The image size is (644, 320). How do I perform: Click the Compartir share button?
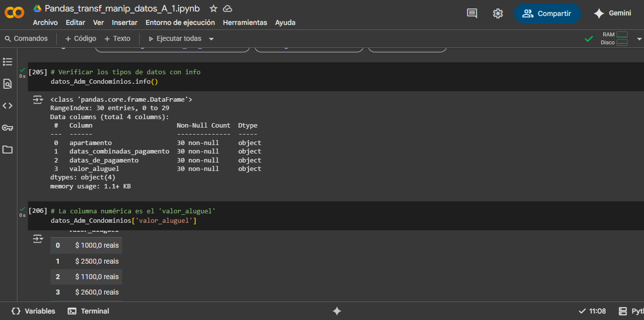(x=547, y=13)
